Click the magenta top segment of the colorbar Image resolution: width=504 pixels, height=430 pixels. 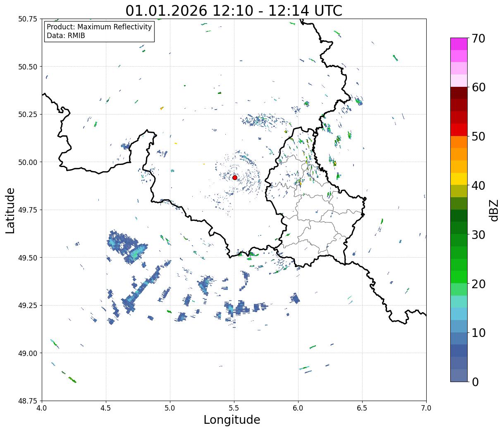click(459, 44)
